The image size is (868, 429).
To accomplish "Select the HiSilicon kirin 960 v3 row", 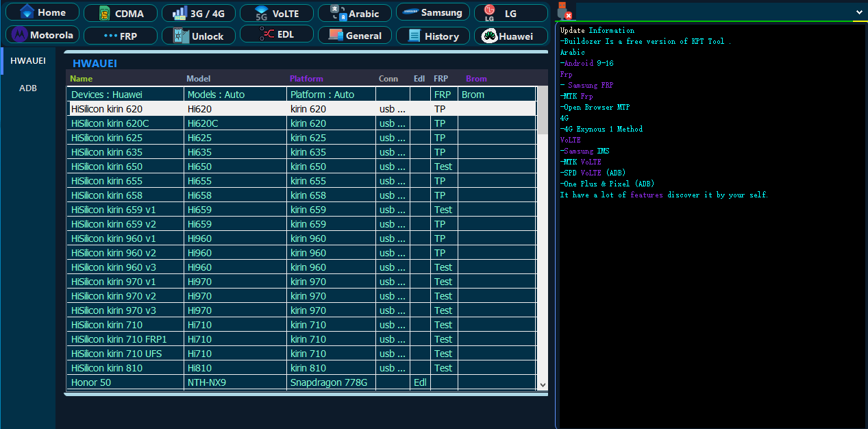I will 301,267.
